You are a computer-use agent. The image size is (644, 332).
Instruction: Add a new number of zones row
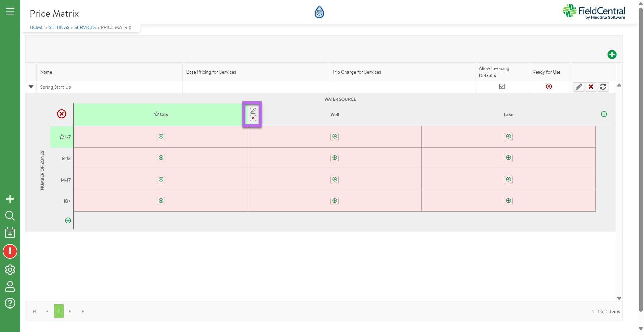68,221
